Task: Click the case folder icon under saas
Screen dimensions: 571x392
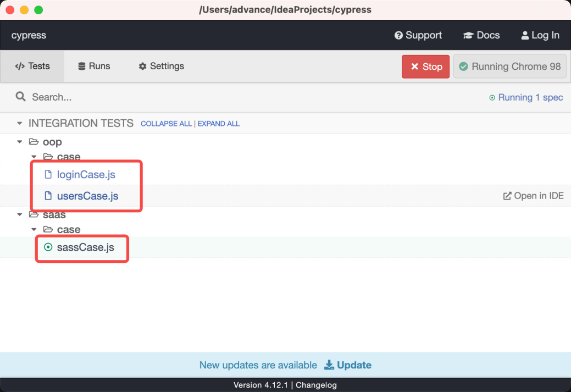Action: tap(48, 229)
